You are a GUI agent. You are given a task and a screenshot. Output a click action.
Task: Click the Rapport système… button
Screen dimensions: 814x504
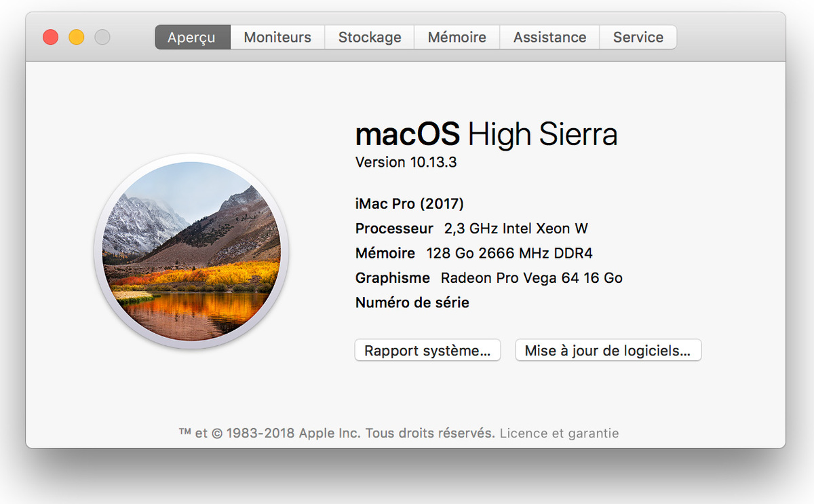(x=427, y=351)
